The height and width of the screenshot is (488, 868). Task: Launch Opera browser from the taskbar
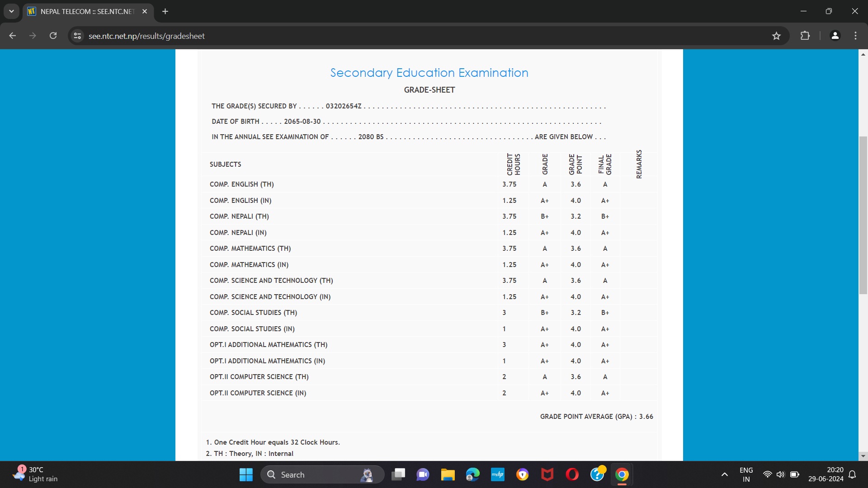click(x=572, y=474)
